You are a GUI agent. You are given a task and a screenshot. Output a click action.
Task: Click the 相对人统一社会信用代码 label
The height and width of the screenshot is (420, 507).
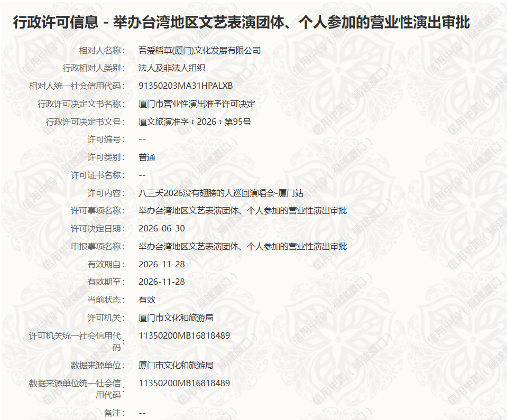click(x=77, y=86)
